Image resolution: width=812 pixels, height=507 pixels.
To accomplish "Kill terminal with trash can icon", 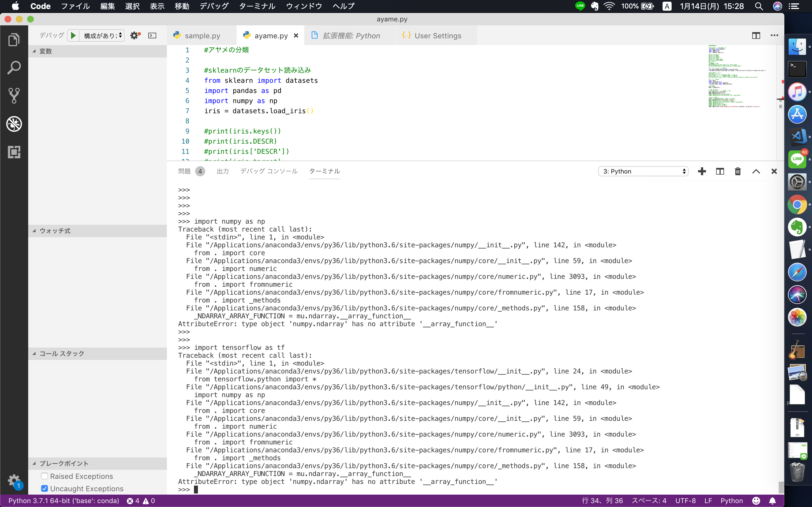I will tap(738, 171).
